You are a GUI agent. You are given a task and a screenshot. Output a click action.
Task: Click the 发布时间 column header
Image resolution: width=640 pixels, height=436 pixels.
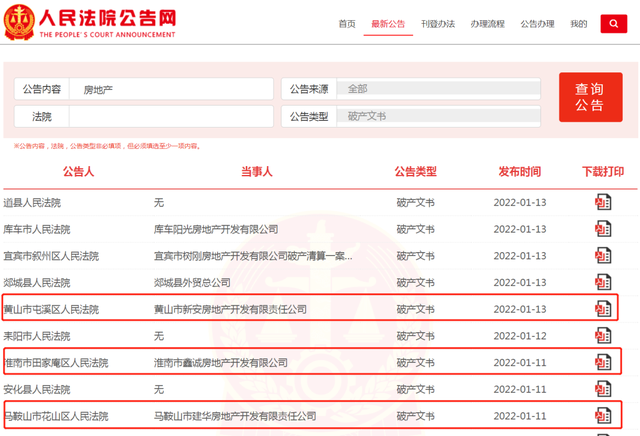click(x=520, y=171)
